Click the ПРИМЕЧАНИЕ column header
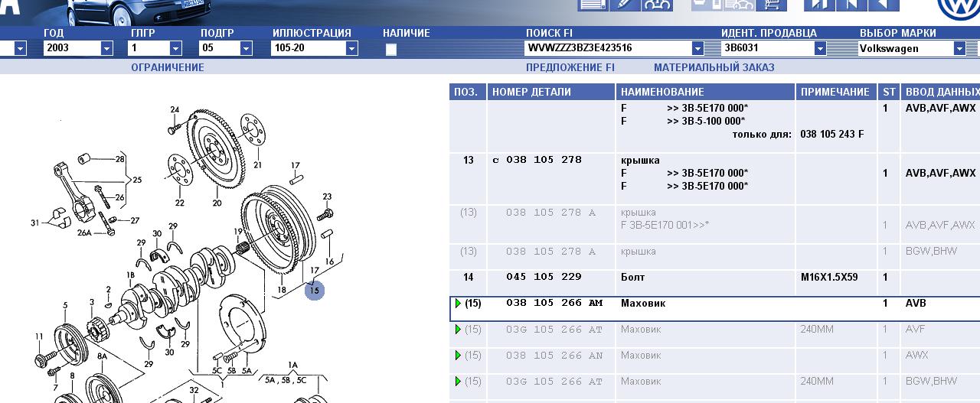The image size is (980, 403). tap(836, 92)
